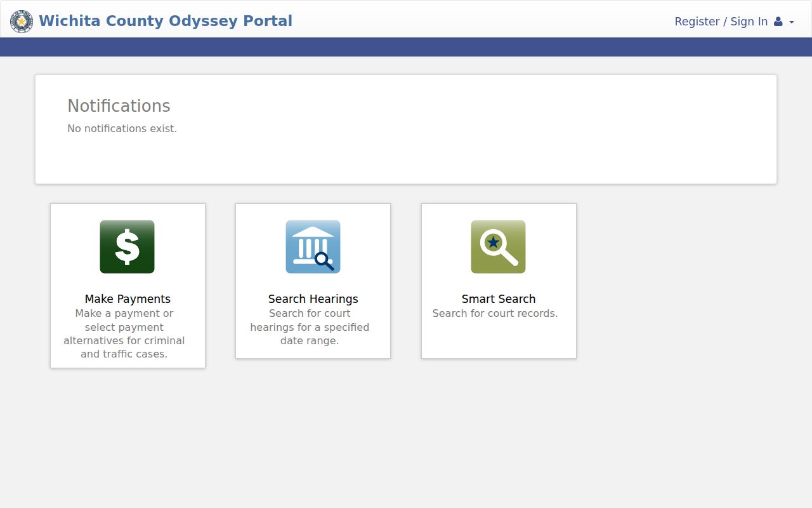This screenshot has width=812, height=508.
Task: Click the Register / Sign In link
Action: point(721,22)
